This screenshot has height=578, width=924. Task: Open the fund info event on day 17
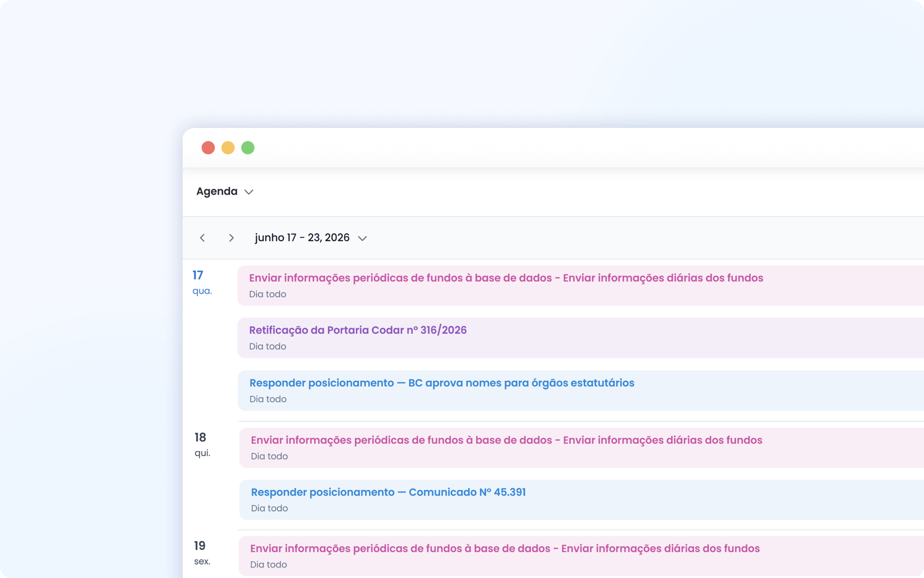[x=581, y=286]
